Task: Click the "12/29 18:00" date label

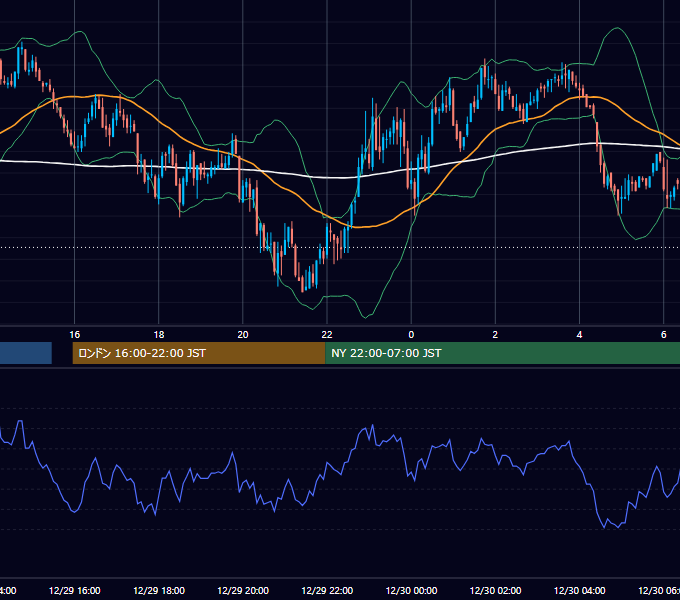Action: [159, 590]
